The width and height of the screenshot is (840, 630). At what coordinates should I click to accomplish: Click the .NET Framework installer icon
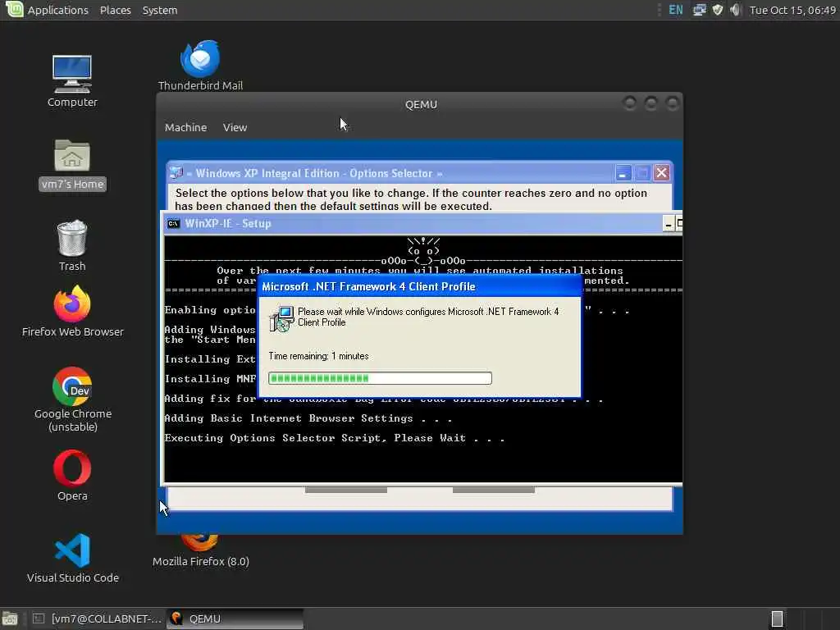click(x=281, y=318)
